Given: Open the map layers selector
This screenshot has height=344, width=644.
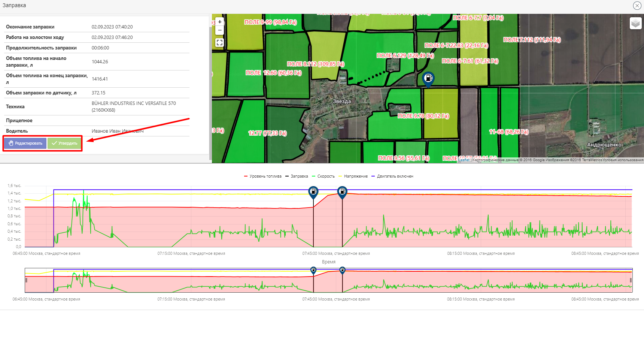Looking at the screenshot, I should [635, 24].
